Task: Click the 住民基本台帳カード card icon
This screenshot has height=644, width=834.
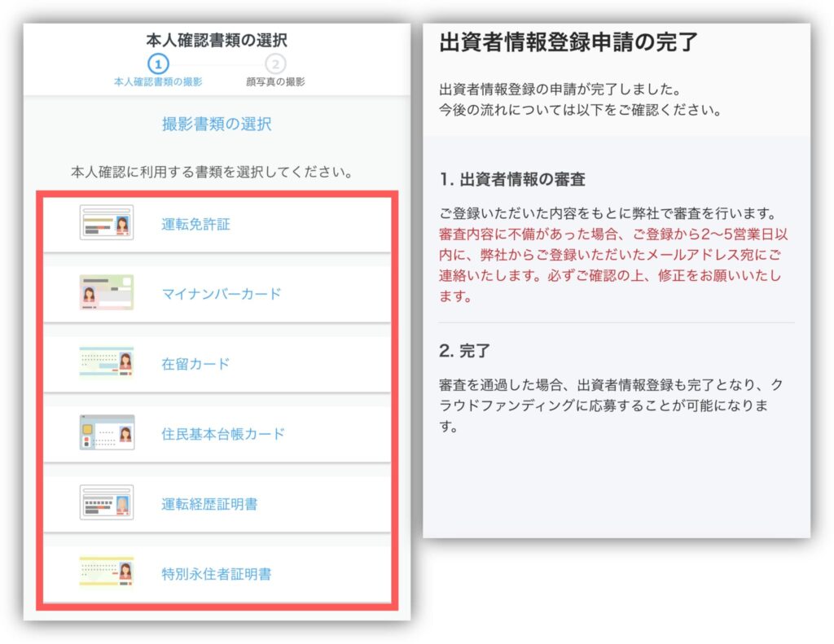Action: click(107, 433)
